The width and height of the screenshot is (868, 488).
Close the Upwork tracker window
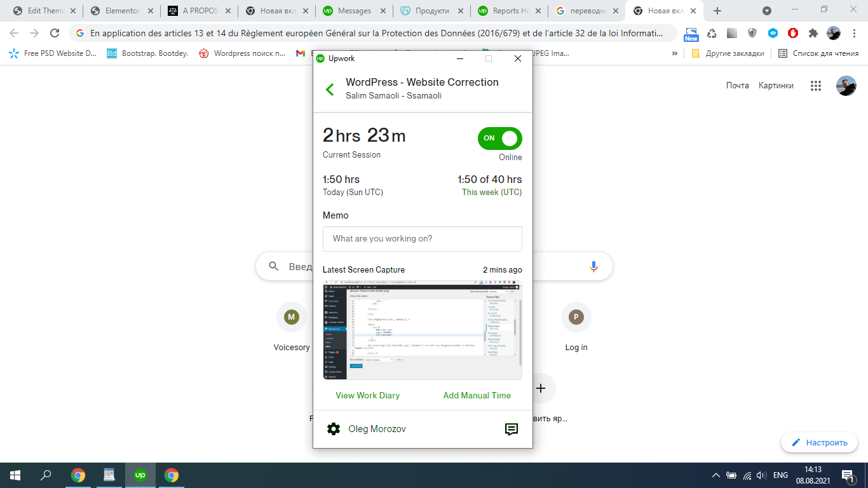pyautogui.click(x=518, y=58)
